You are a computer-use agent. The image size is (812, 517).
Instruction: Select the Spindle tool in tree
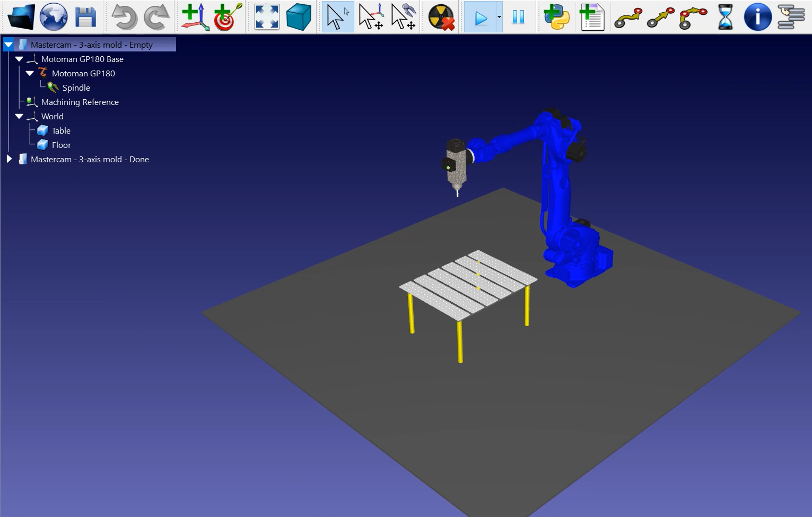coord(76,88)
